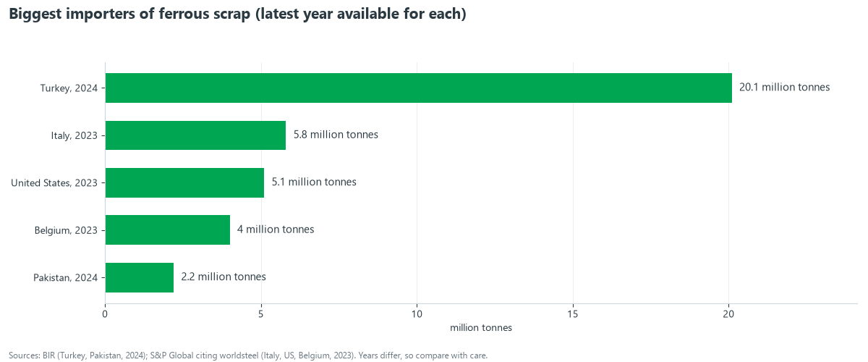
Task: Click the x-axis tick label '10'
Action: coord(417,313)
